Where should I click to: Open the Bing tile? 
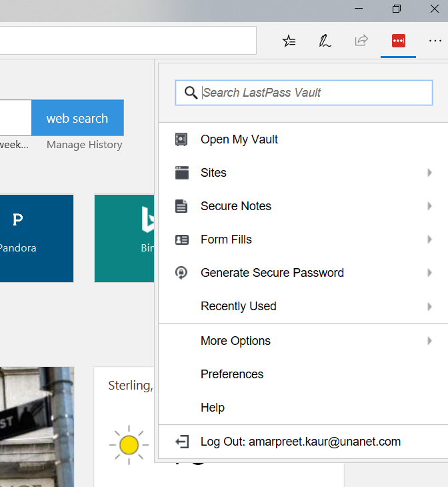124,239
